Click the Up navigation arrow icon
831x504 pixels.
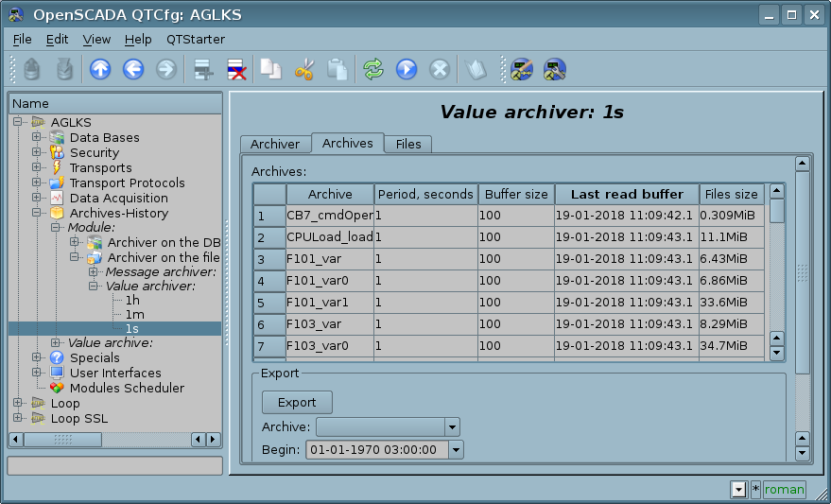coord(100,69)
